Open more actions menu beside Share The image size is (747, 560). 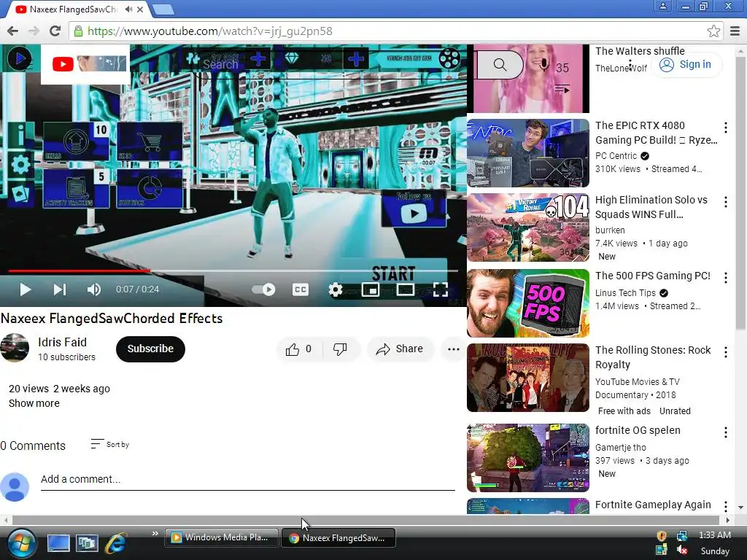click(453, 349)
